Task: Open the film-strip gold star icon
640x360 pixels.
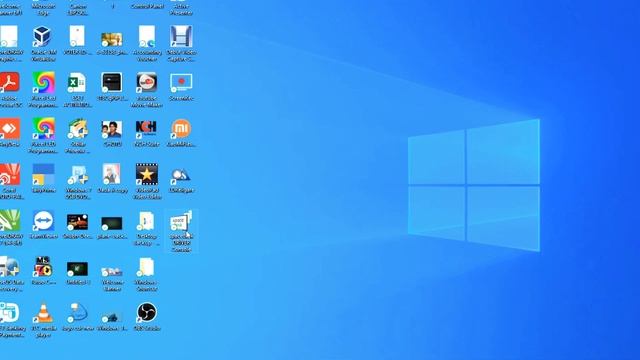Action: pyautogui.click(x=147, y=174)
